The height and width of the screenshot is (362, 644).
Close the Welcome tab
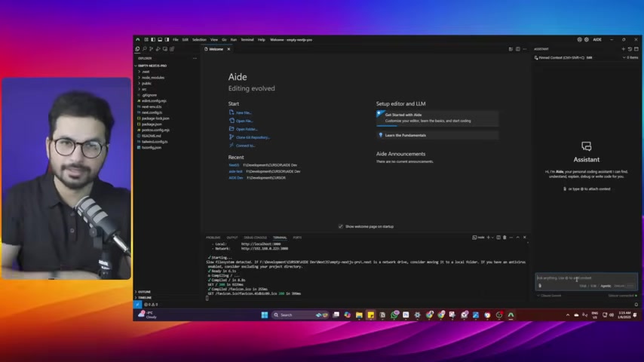pos(228,49)
